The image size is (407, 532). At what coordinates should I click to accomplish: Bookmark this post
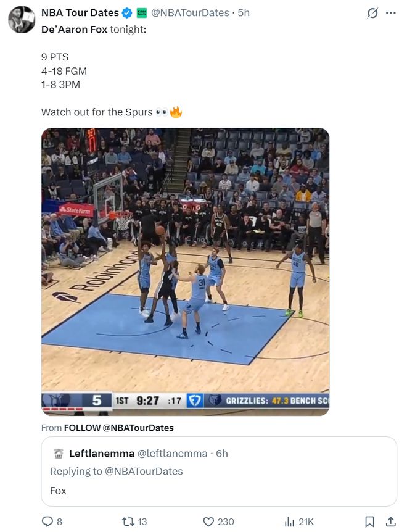(369, 522)
